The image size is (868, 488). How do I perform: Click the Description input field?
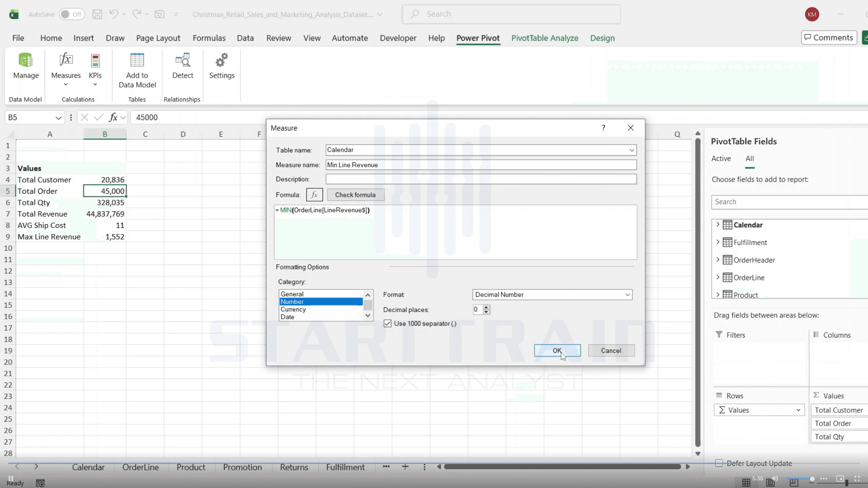pos(481,179)
